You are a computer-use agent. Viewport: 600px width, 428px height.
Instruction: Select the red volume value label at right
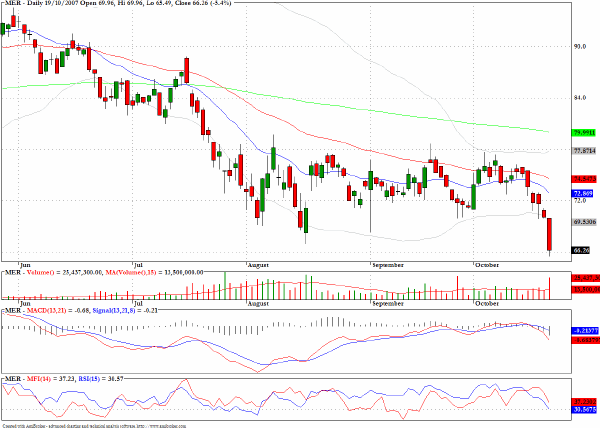(x=586, y=278)
